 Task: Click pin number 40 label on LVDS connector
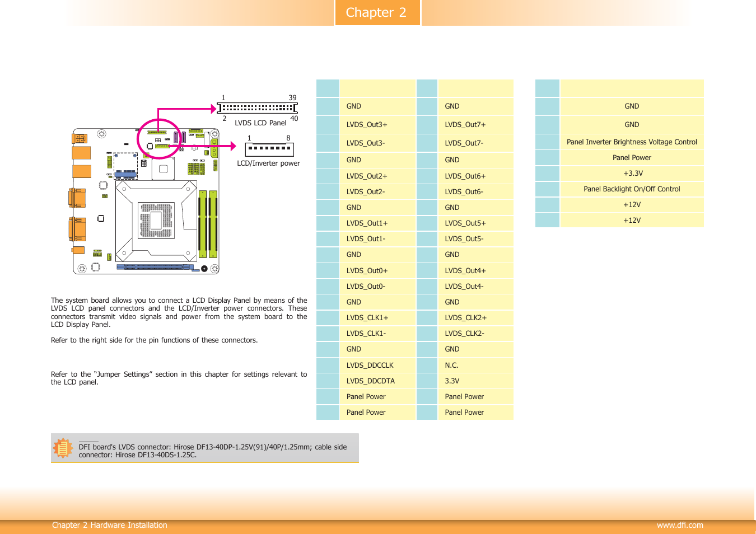tap(294, 119)
